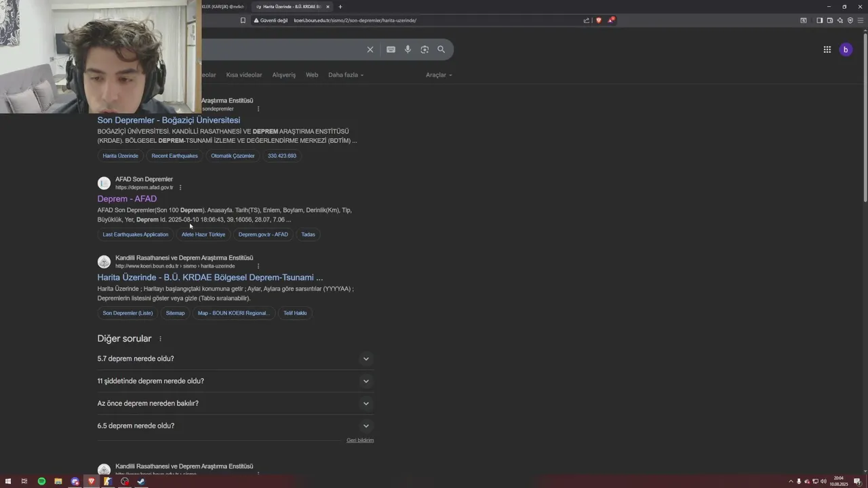Start voice search with the microphone icon
This screenshot has height=488, width=868.
pos(408,49)
